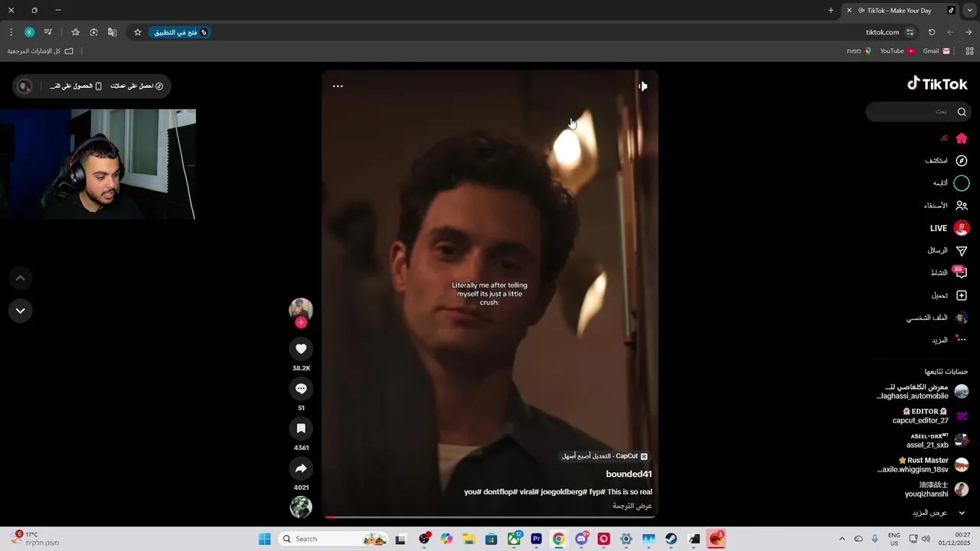The image size is (980, 551).
Task: Open the youqizhanshi account
Action: pos(936,489)
